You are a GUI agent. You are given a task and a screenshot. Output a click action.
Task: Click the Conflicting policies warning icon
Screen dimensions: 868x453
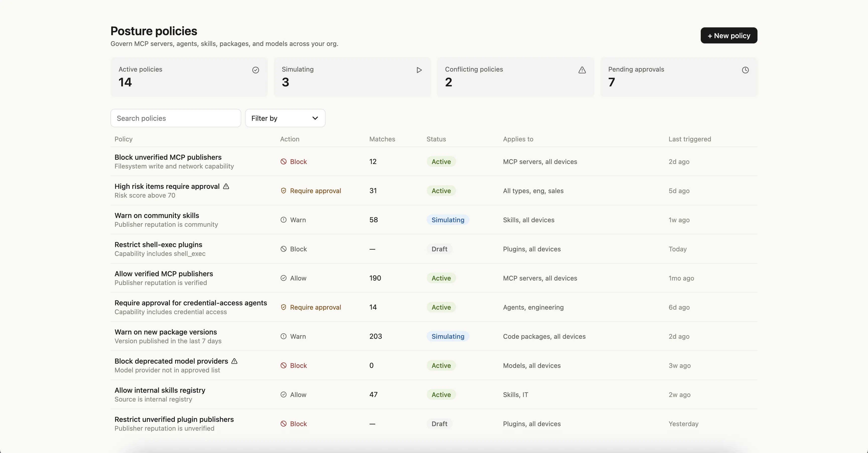pos(582,70)
